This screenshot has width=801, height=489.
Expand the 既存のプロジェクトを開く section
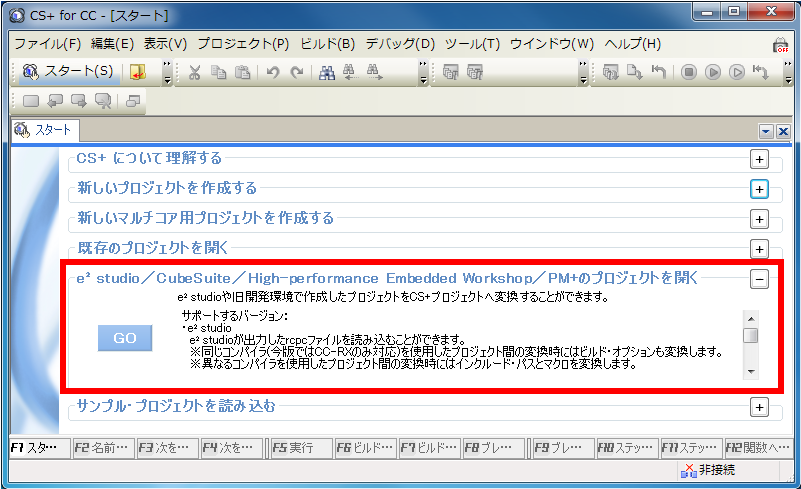(x=760, y=249)
